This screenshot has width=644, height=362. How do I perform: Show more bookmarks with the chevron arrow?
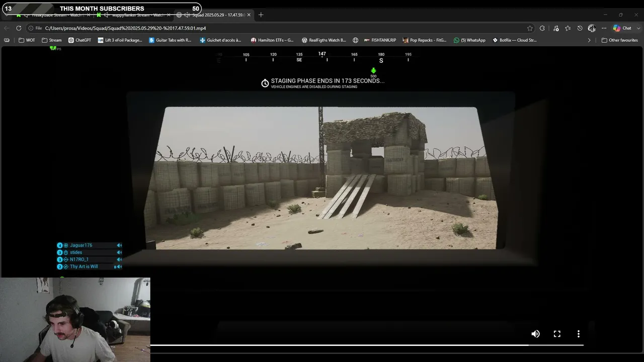[x=589, y=40]
